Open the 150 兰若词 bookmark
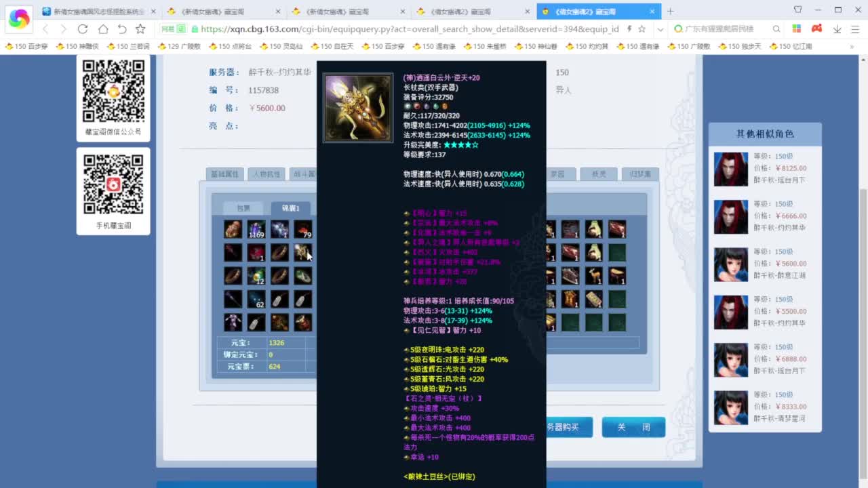This screenshot has height=488, width=868. point(128,46)
